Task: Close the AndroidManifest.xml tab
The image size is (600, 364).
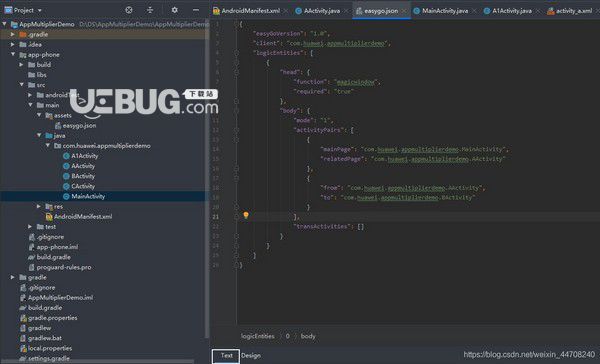Action: click(285, 11)
